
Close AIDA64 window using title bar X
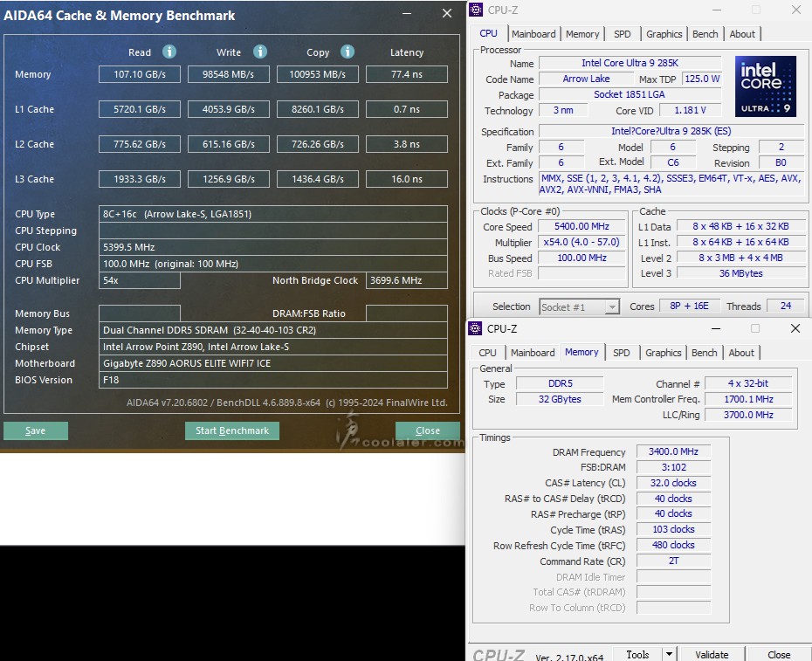[447, 14]
